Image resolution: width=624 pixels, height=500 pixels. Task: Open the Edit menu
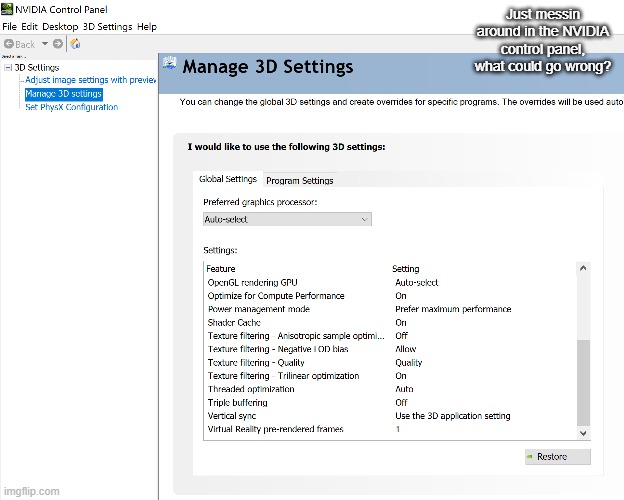point(29,27)
